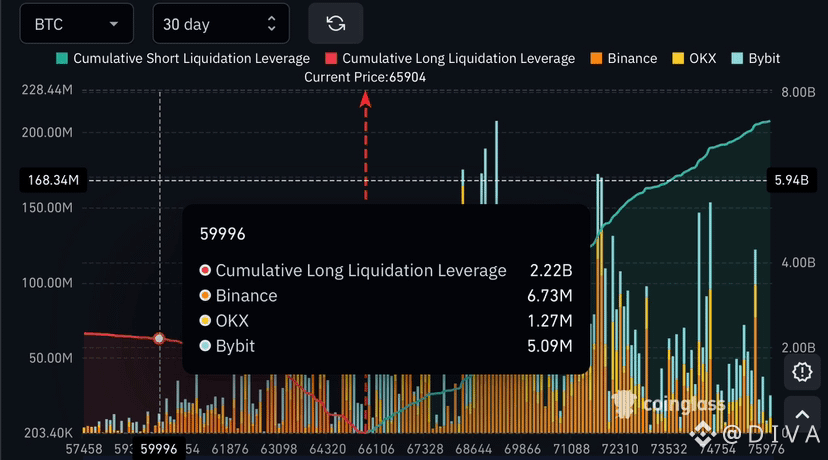Click the 72310 x-axis price label
This screenshot has height=460, width=828.
coord(620,449)
